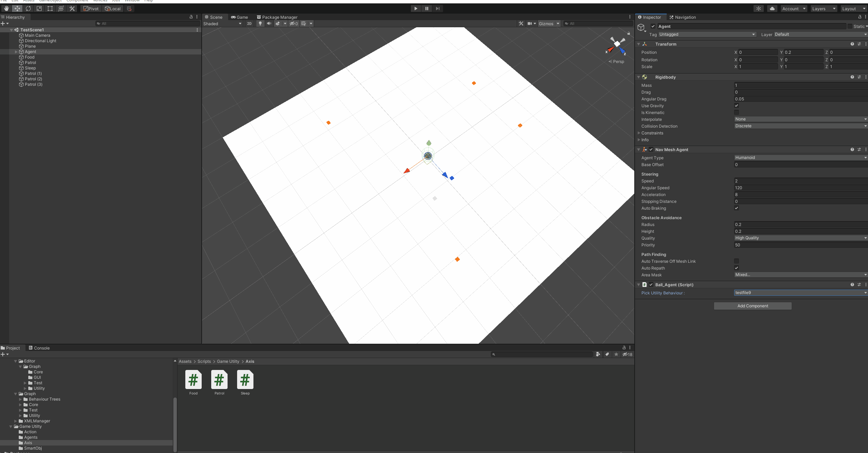
Task: Open the Cloud services icon
Action: (x=772, y=9)
